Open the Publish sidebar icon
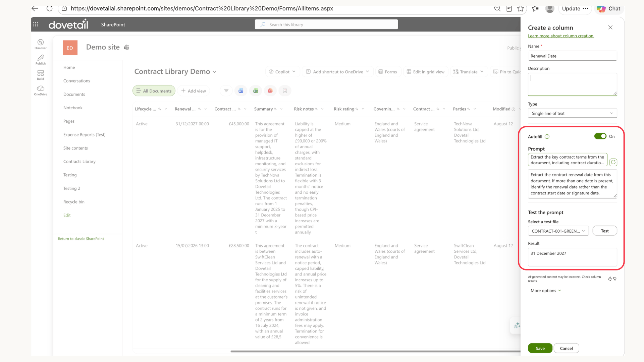This screenshot has width=644, height=362. point(41,59)
